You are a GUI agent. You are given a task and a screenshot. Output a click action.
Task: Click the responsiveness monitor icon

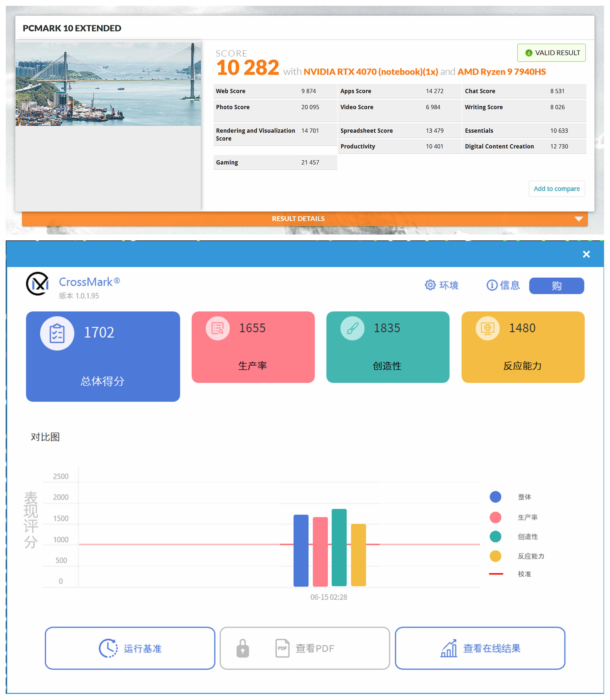click(488, 328)
